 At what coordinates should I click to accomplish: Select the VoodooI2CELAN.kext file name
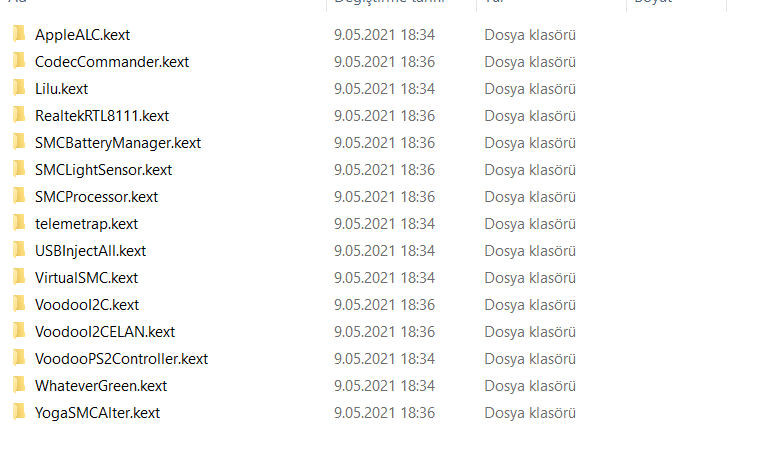point(105,332)
